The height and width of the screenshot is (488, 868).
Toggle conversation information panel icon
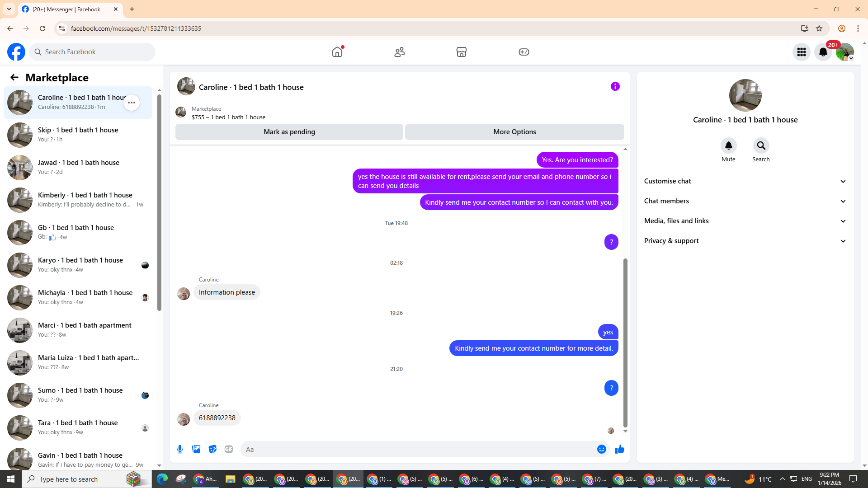[615, 86]
